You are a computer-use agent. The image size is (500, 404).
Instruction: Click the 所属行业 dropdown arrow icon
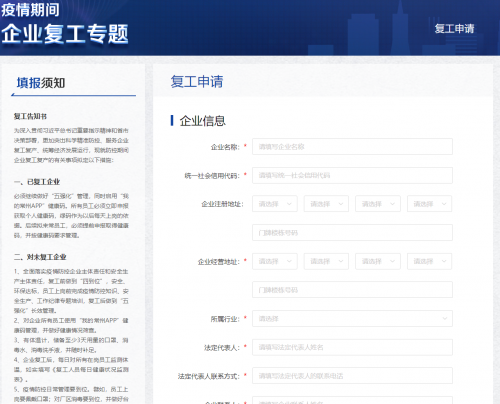point(445,319)
